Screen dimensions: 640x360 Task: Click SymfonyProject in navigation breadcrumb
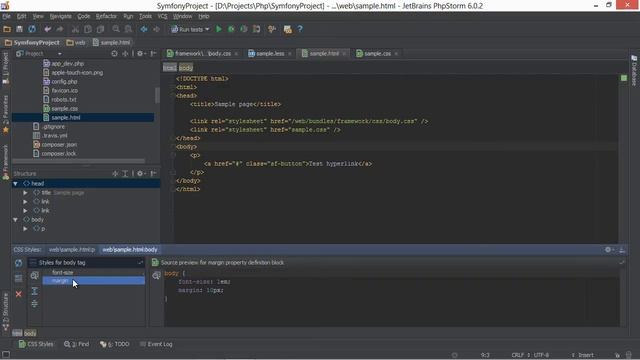click(x=33, y=42)
